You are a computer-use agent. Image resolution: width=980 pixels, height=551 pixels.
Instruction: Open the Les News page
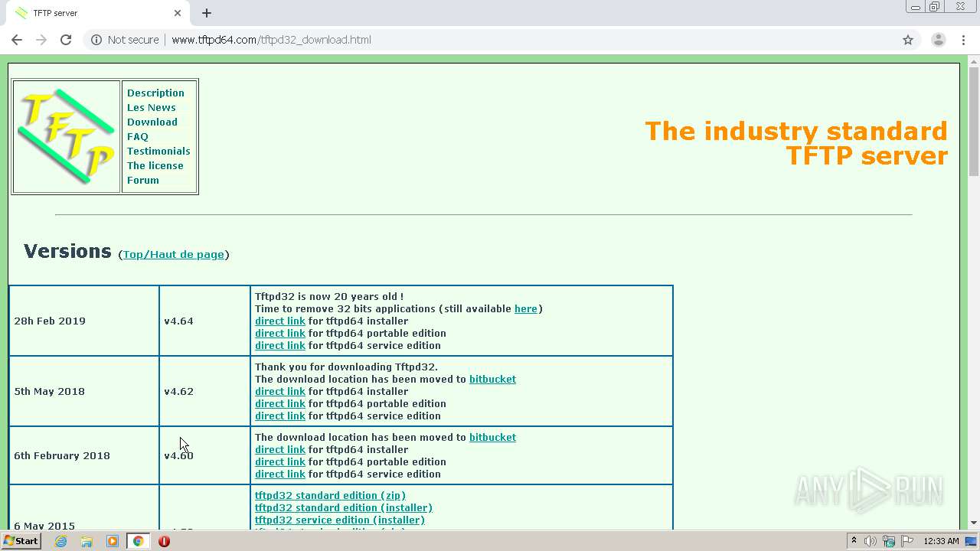tap(151, 107)
